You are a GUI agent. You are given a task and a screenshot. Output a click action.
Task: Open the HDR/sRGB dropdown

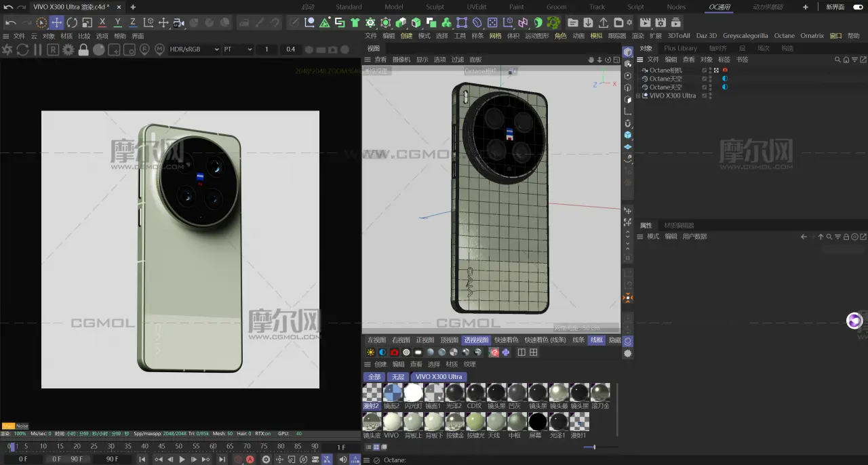click(x=194, y=49)
